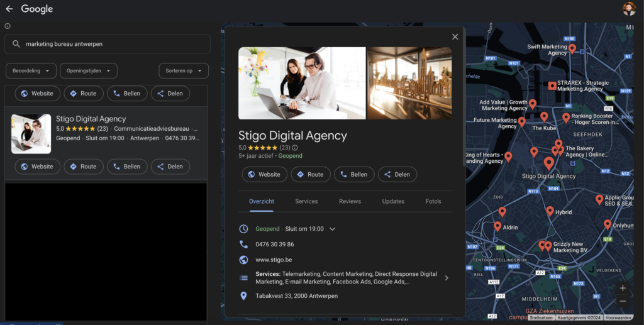The width and height of the screenshot is (644, 325).
Task: Open the Google account profile picture
Action: coord(629,9)
